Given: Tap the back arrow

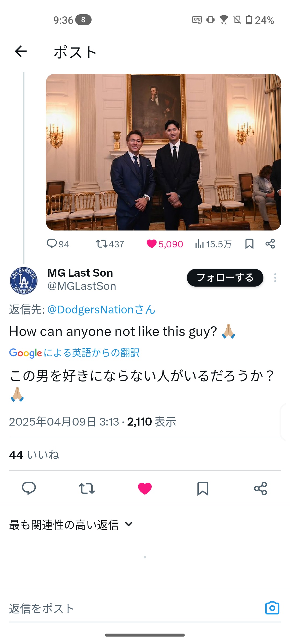Looking at the screenshot, I should (21, 52).
